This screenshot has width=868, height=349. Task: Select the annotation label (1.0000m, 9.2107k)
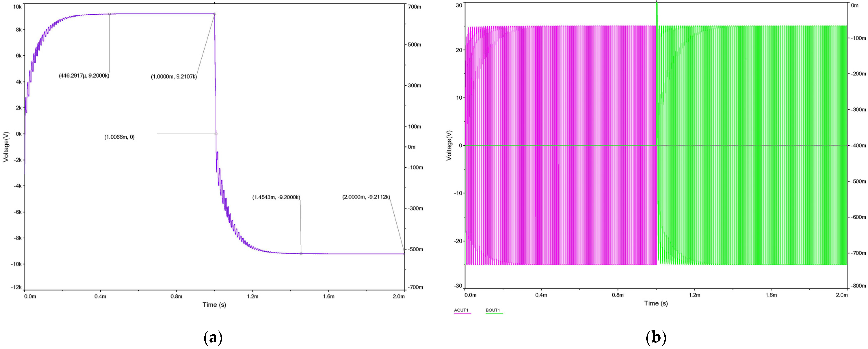pyautogui.click(x=174, y=76)
